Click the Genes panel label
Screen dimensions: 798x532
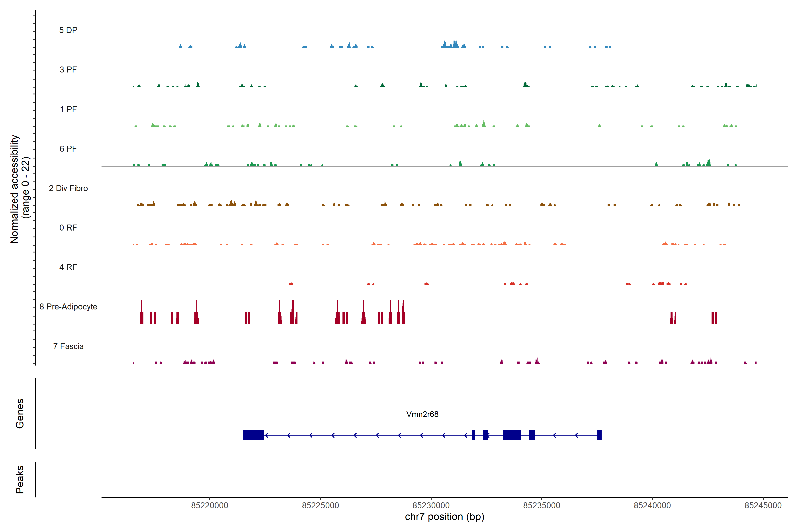coord(20,413)
